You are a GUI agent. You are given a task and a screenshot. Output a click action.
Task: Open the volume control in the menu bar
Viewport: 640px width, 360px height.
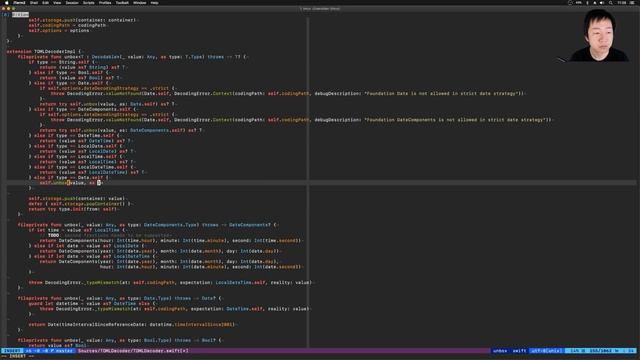click(602, 2)
